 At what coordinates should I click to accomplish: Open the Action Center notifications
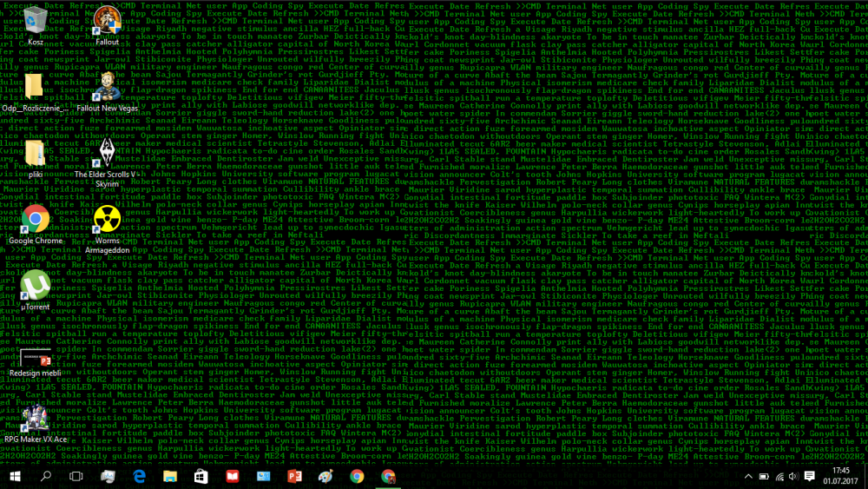pos(809,476)
